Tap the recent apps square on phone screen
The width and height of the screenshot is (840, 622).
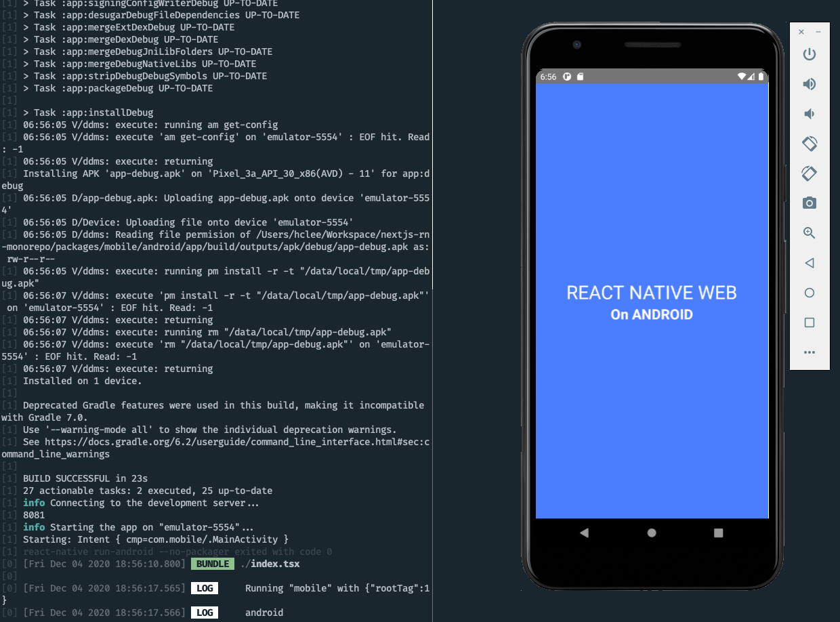(719, 533)
